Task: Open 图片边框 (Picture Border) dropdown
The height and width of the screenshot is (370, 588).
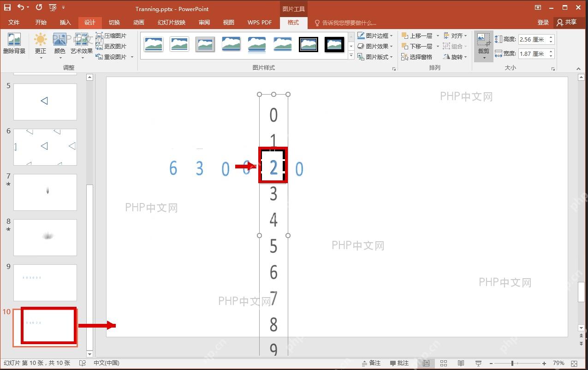Action: point(375,36)
